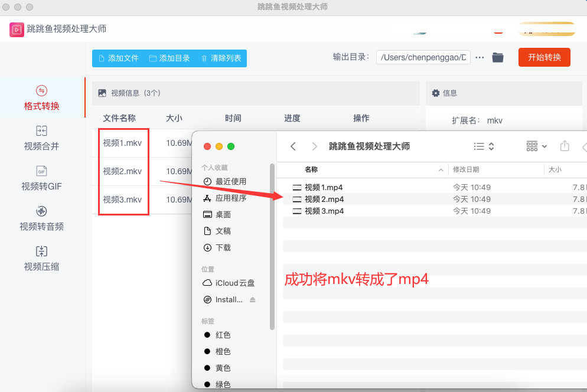Select 视频2.mp4 in Finder
587x392 pixels.
(x=435, y=199)
